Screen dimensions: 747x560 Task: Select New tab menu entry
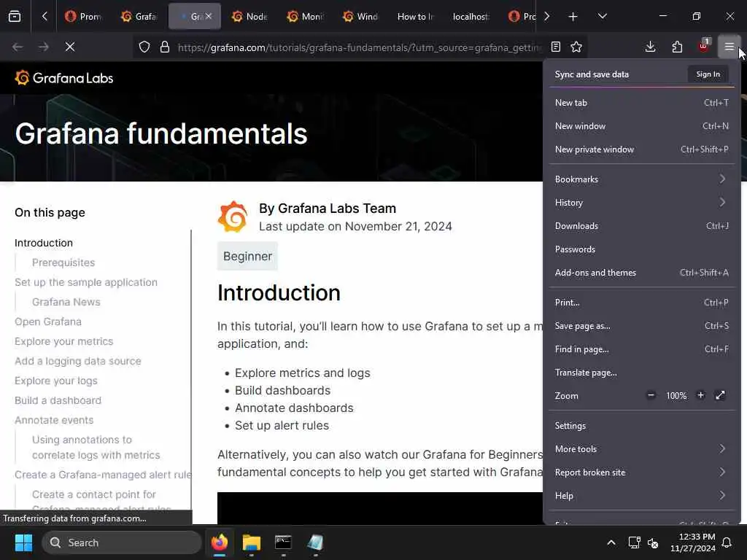click(642, 103)
